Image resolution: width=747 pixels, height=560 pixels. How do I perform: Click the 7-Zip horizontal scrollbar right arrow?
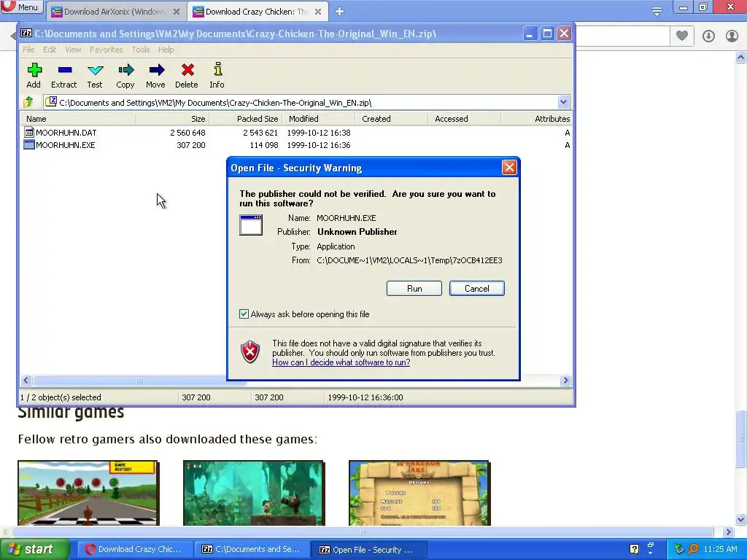(x=565, y=380)
